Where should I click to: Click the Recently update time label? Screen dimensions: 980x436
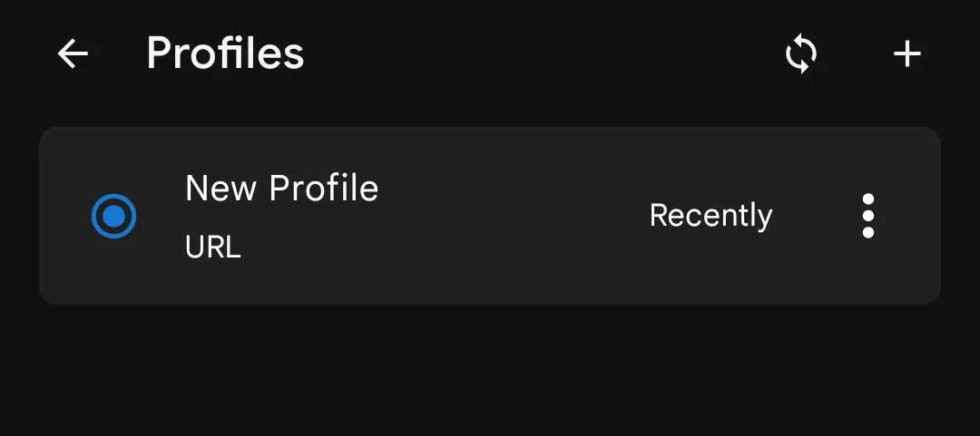tap(710, 216)
